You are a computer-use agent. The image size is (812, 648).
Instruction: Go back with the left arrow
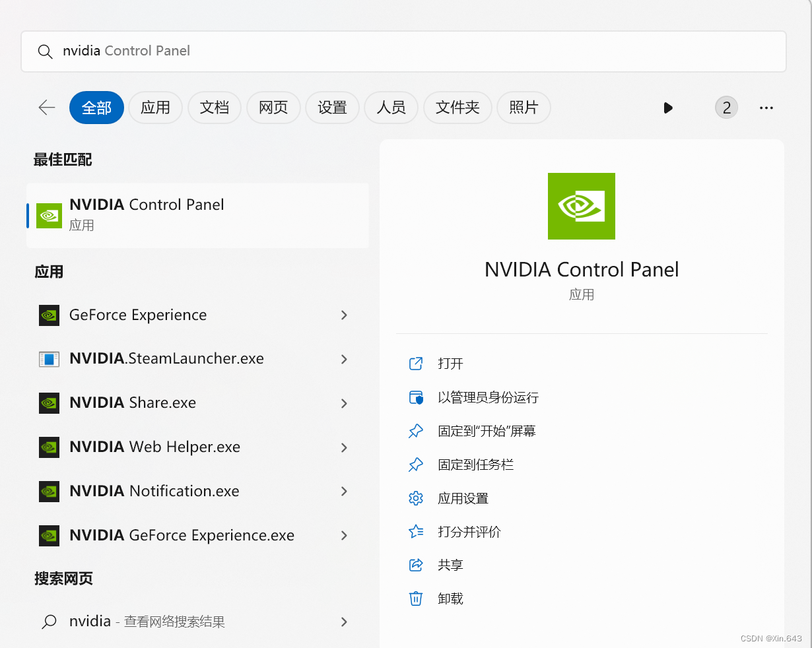click(47, 108)
